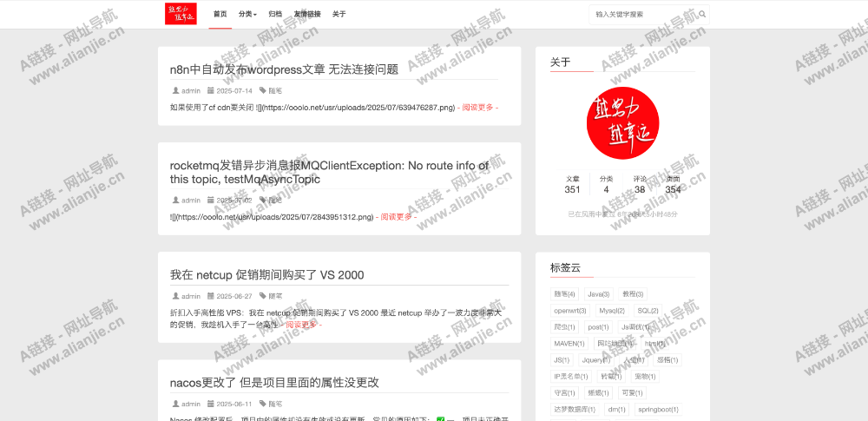Open the 归档 menu item
The width and height of the screenshot is (868, 421).
[275, 15]
